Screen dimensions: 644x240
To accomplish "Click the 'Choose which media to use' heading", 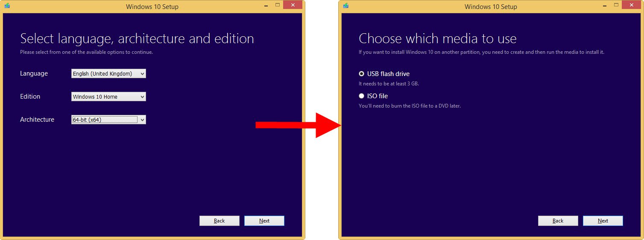I will [438, 39].
